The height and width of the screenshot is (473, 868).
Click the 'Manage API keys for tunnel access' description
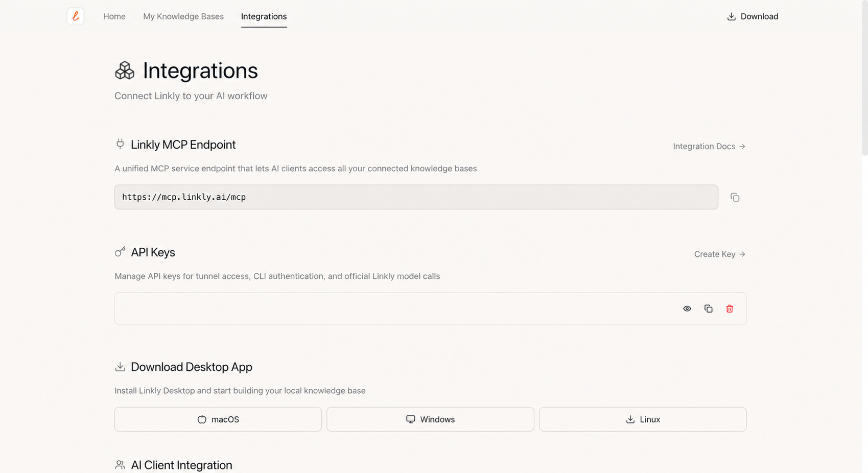277,276
